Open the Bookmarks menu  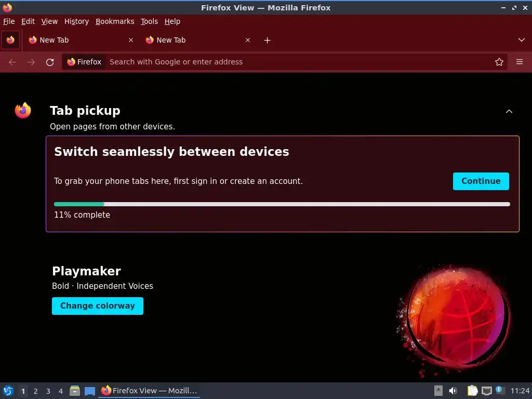115,21
